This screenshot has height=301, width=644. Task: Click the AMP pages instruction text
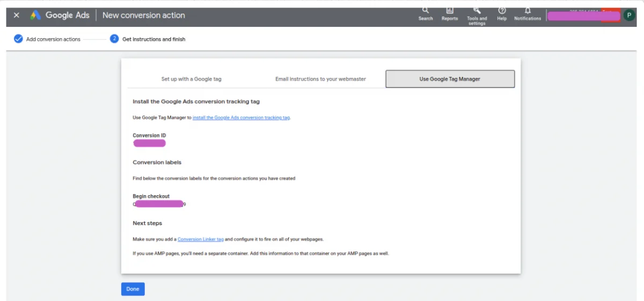click(260, 253)
